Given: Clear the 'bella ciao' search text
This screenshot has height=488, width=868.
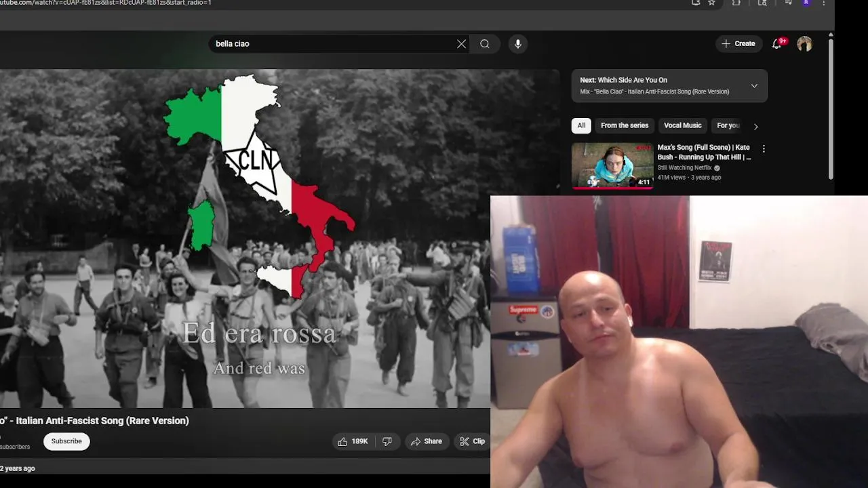Looking at the screenshot, I should (x=461, y=44).
